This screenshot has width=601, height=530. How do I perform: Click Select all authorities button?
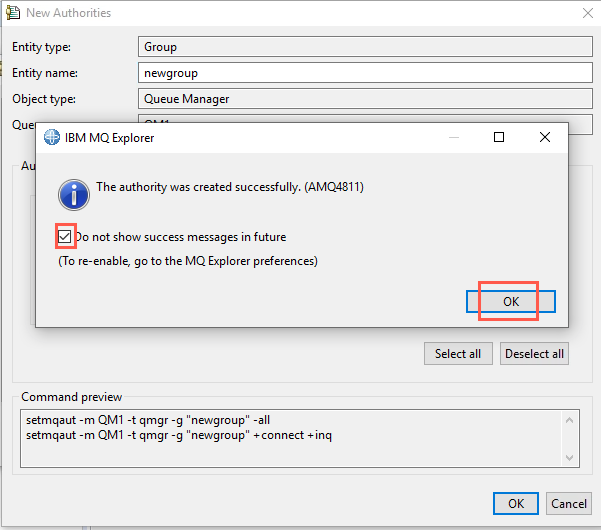coord(458,353)
